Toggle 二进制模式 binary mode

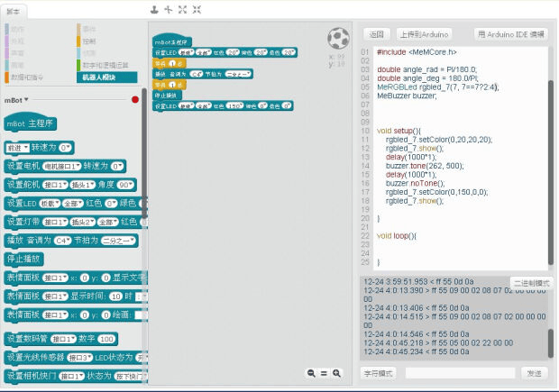532,283
